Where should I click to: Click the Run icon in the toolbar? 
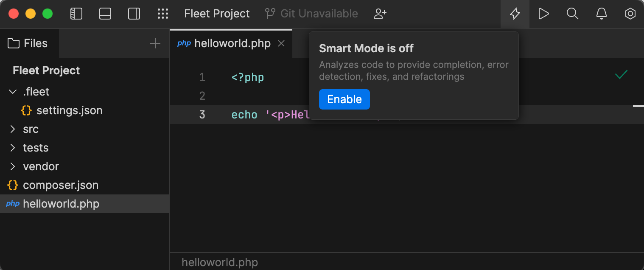pyautogui.click(x=543, y=14)
